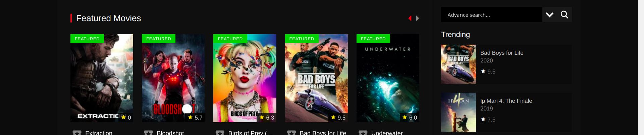Image resolution: width=644 pixels, height=135 pixels.
Task: Open the Underwater movie poster
Action: [x=388, y=78]
